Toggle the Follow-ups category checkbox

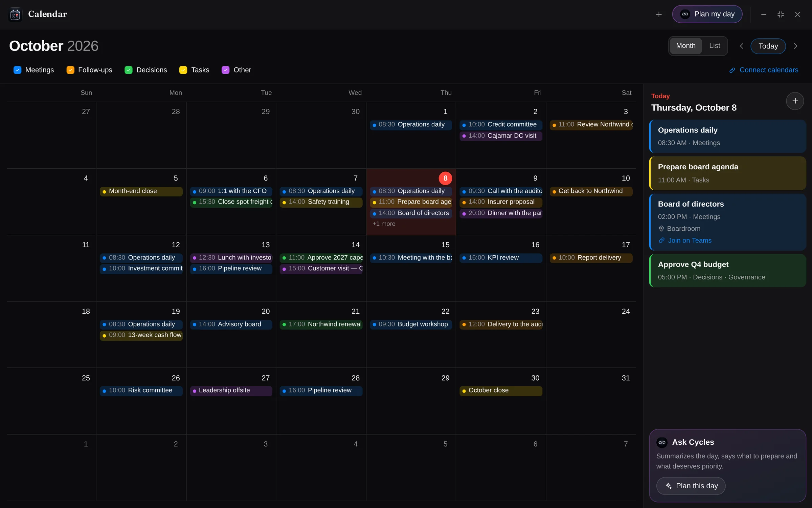pos(70,70)
